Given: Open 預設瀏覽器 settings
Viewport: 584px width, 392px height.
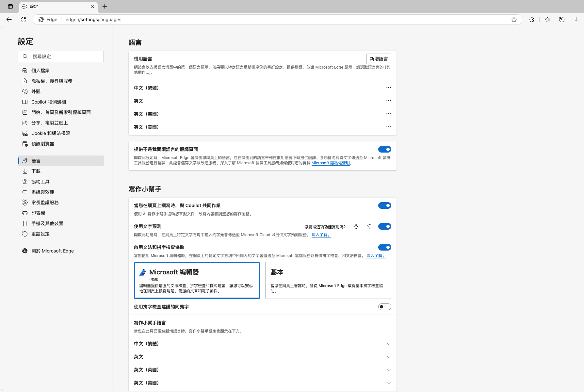Looking at the screenshot, I should coord(61,144).
